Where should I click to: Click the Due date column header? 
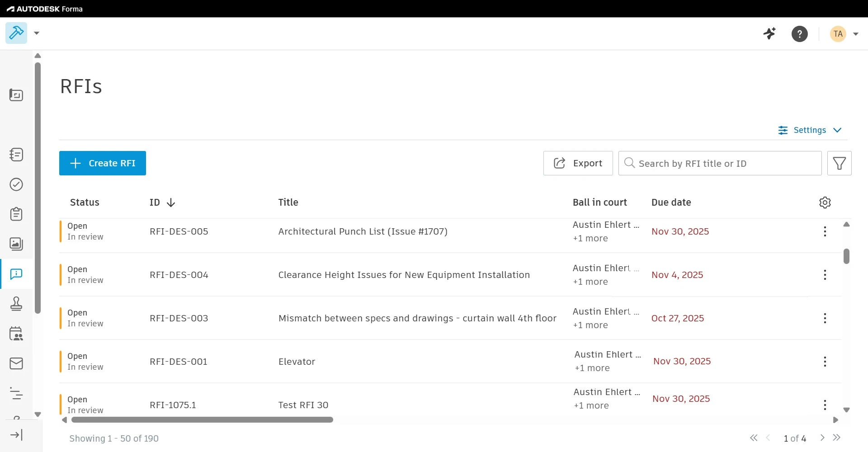pyautogui.click(x=671, y=202)
